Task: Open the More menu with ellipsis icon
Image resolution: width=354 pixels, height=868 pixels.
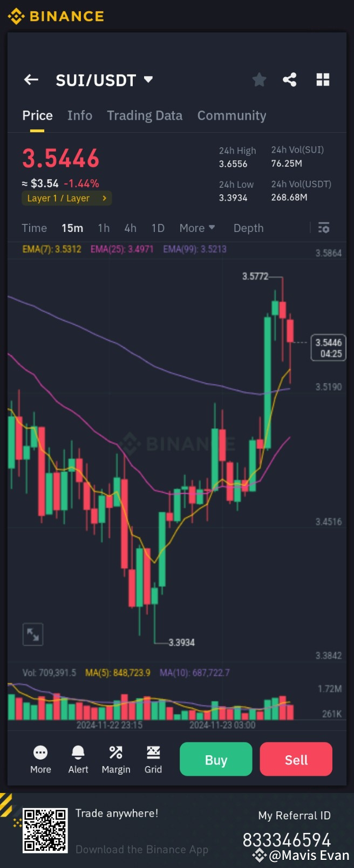Action: coord(40,759)
